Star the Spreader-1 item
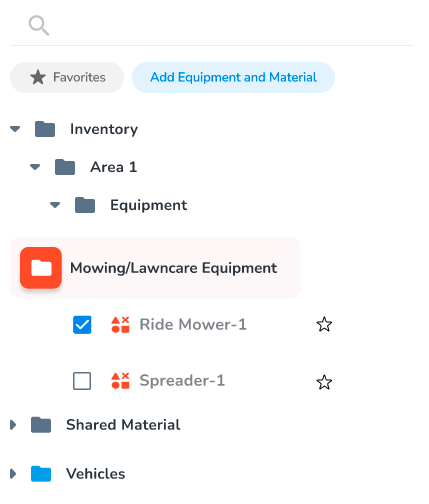This screenshot has height=504, width=429. click(x=324, y=382)
